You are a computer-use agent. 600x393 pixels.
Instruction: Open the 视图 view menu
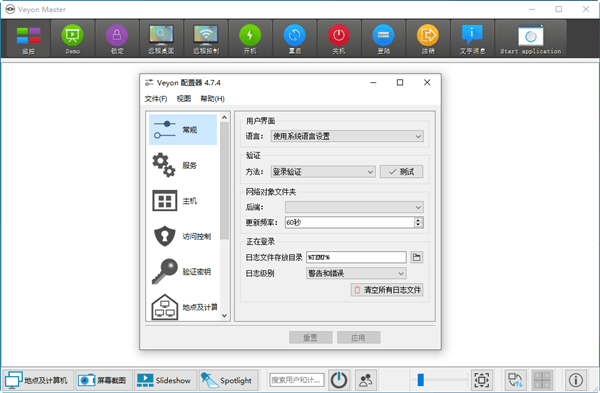184,99
